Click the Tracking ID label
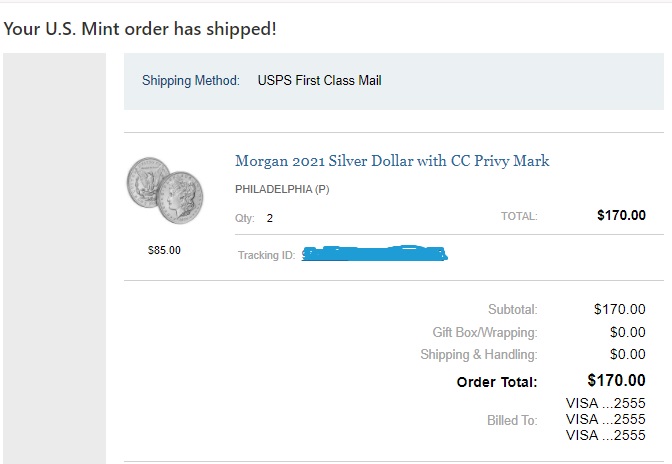 pyautogui.click(x=266, y=255)
